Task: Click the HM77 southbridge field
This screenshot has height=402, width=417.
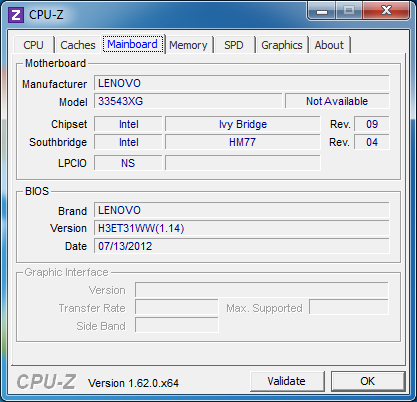Action: 243,142
